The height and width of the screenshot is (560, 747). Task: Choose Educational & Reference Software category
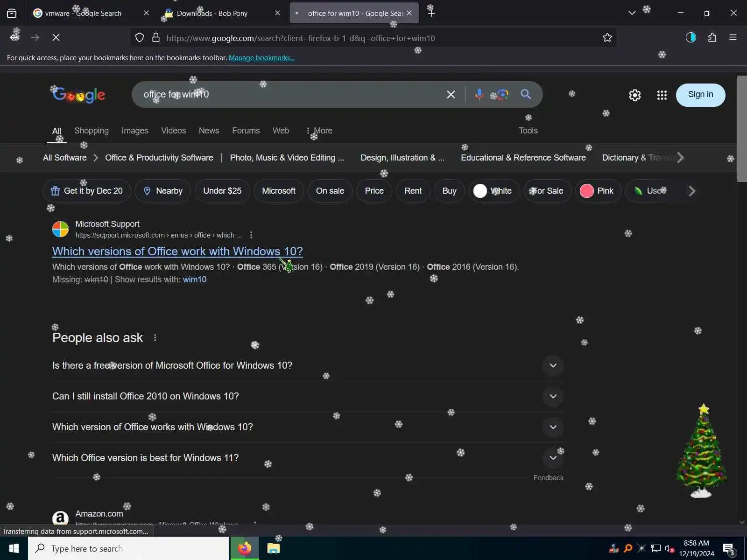523,158
